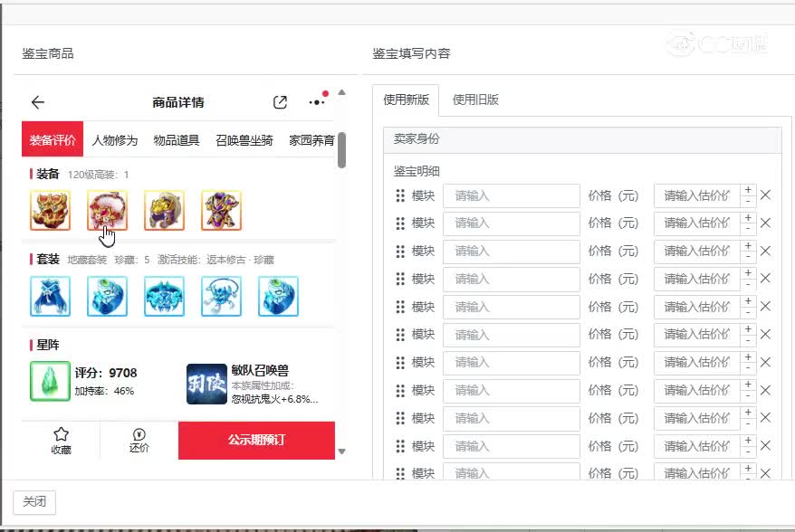Open the blue helmet icon in 套装
Viewport: 795px width, 532px height.
pyautogui.click(x=164, y=297)
